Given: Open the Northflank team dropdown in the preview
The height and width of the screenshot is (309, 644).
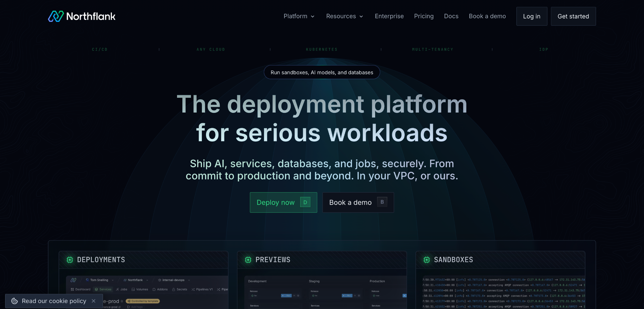Looking at the screenshot, I should (136, 280).
